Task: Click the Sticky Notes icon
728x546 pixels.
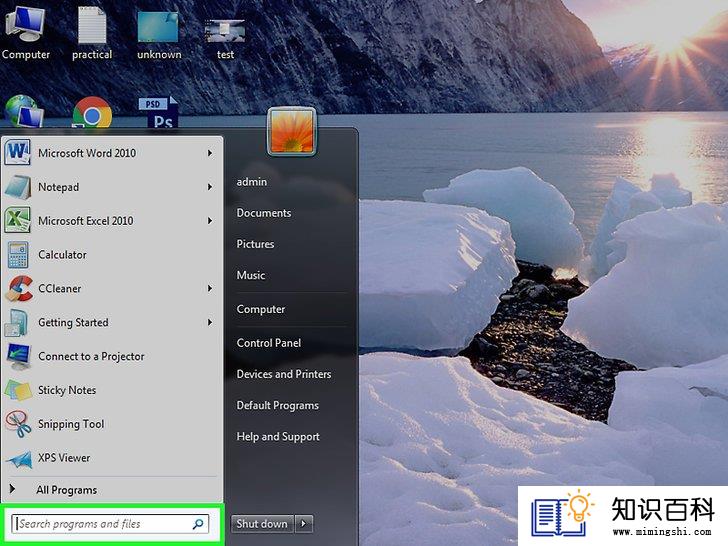Action: pyautogui.click(x=18, y=390)
